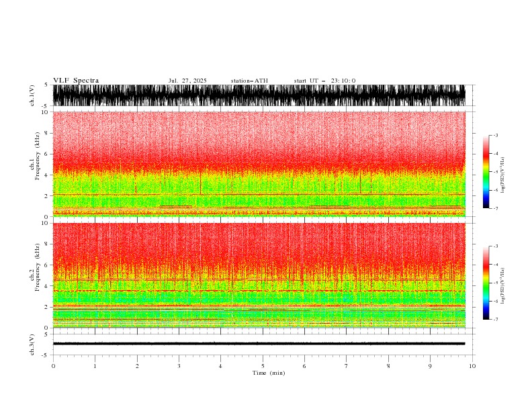532x411 pixels.
Task: Click the "Time (min)" axis label
Action: click(269, 373)
